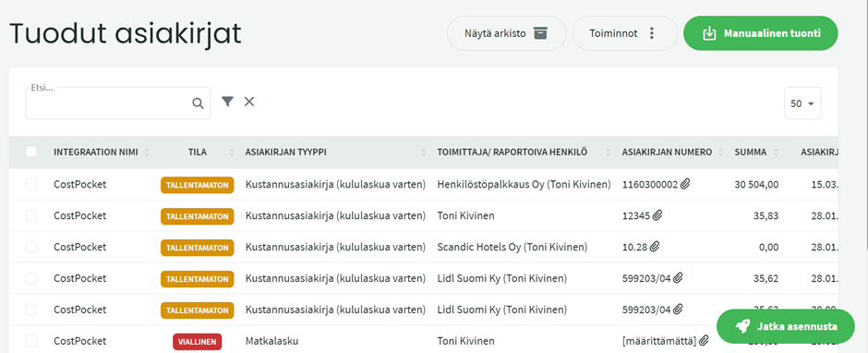
Task: Open attachment paperclip in Lidl 35,62 row
Action: click(678, 277)
